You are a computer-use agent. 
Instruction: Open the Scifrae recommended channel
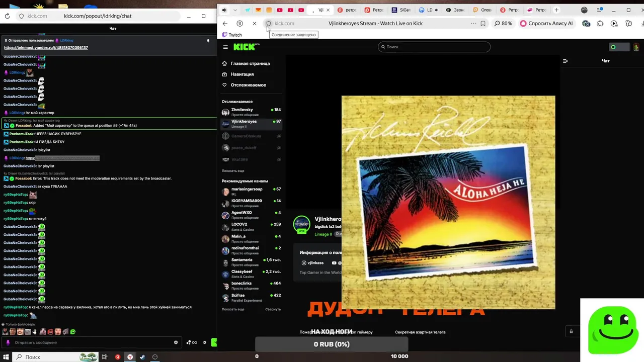click(x=251, y=298)
